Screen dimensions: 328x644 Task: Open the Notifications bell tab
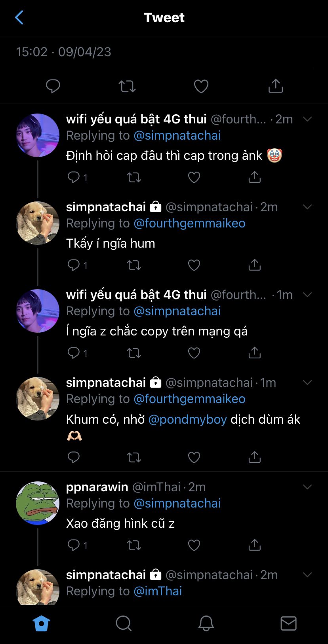tap(206, 624)
